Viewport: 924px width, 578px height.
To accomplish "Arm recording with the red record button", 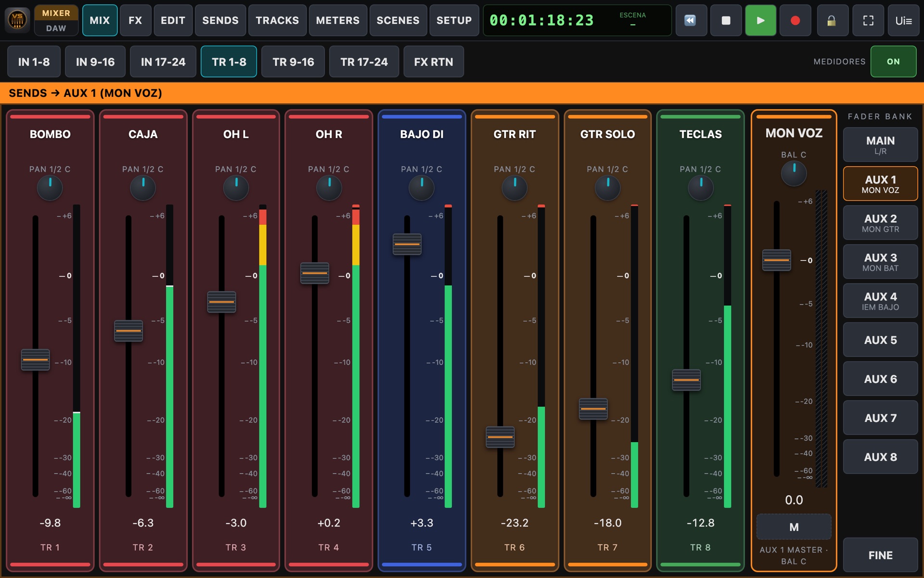I will click(x=795, y=20).
